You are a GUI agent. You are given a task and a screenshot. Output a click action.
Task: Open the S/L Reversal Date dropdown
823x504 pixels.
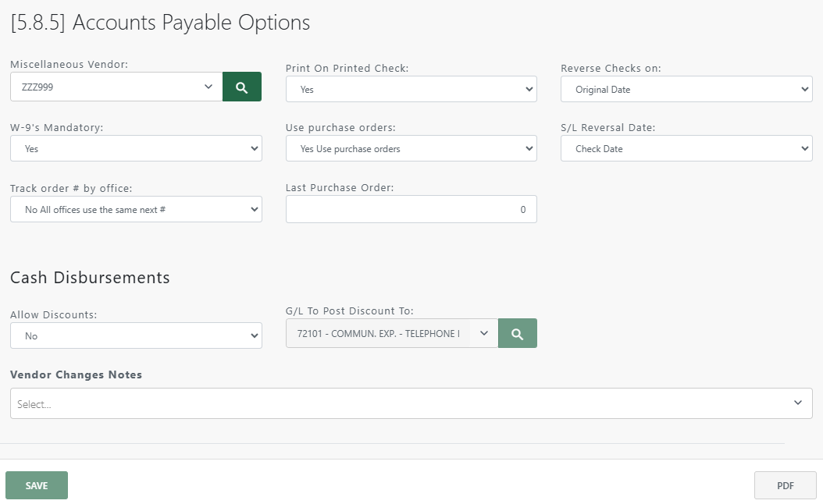(x=686, y=148)
